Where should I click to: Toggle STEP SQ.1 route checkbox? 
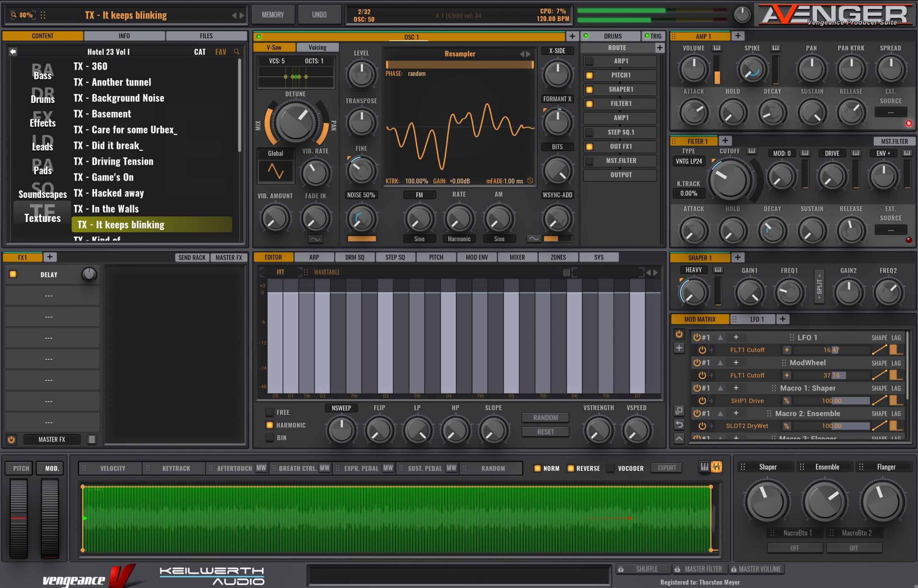590,133
